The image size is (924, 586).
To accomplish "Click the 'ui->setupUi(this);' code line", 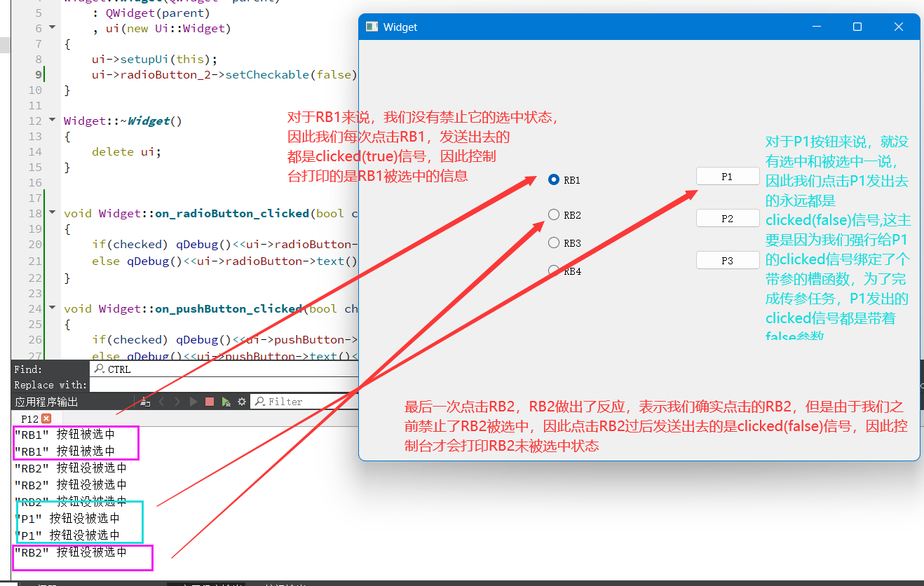I will [154, 59].
